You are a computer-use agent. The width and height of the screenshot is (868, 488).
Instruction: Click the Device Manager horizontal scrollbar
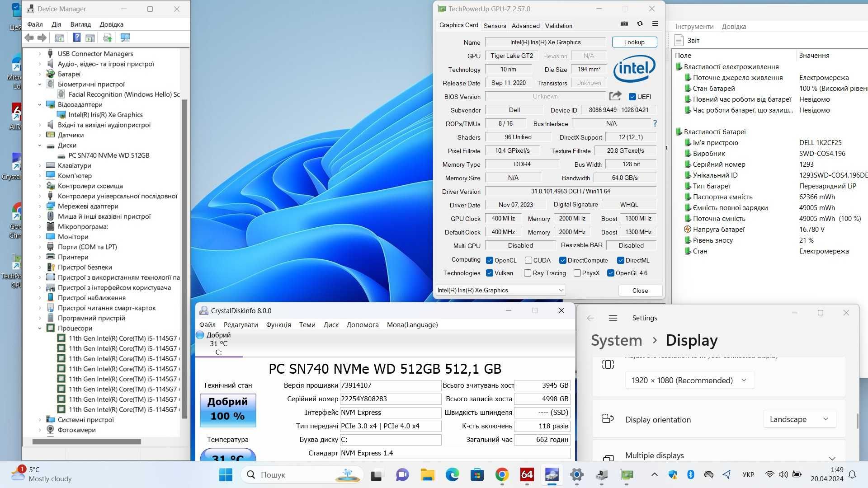click(87, 441)
